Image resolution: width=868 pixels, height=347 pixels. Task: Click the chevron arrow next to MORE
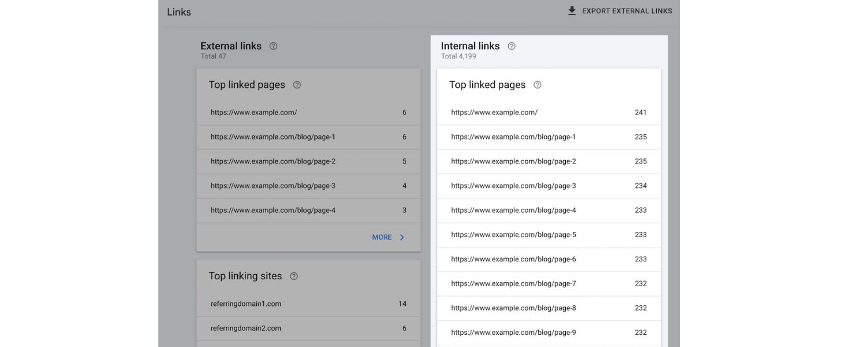pyautogui.click(x=400, y=237)
